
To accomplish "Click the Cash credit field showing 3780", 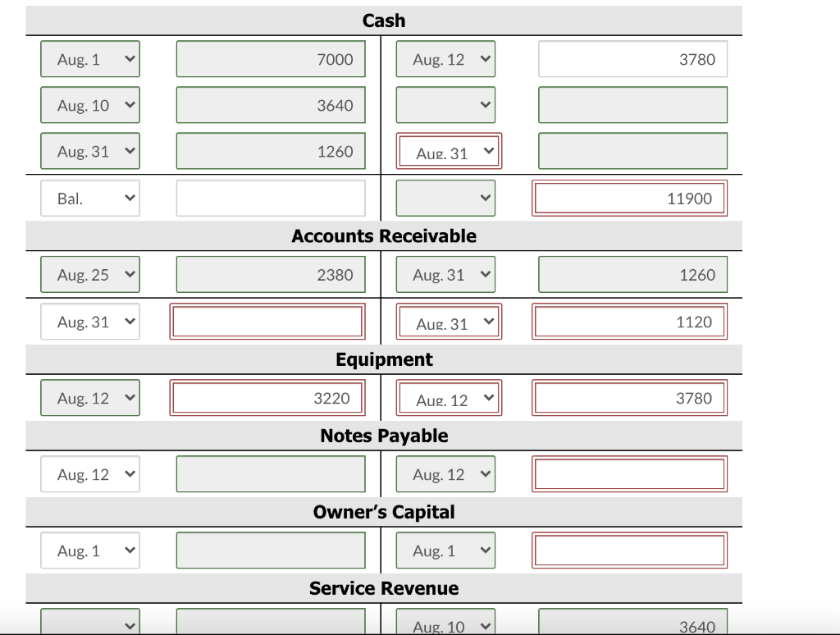I will point(632,59).
